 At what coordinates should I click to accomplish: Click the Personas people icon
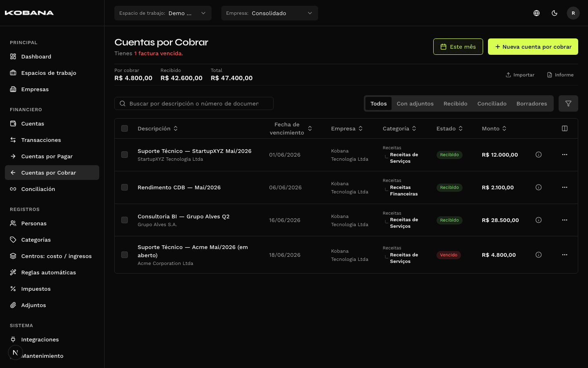tap(13, 223)
